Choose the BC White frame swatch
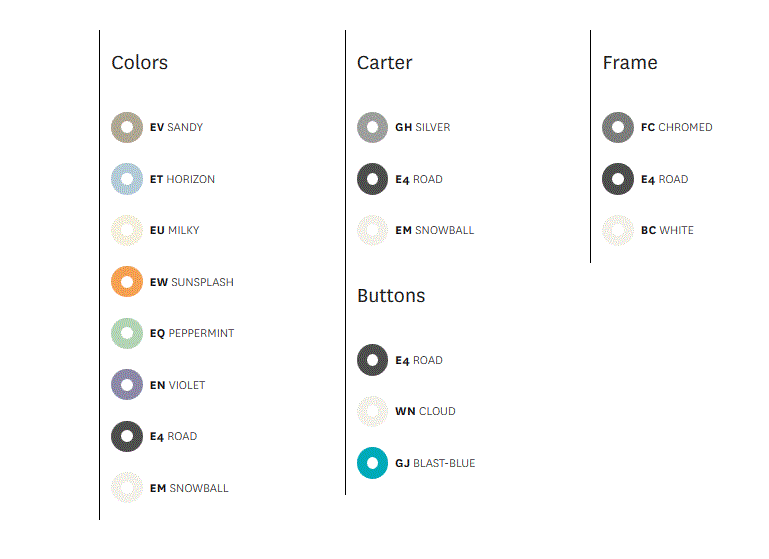Image resolution: width=769 pixels, height=559 pixels. pyautogui.click(x=618, y=230)
